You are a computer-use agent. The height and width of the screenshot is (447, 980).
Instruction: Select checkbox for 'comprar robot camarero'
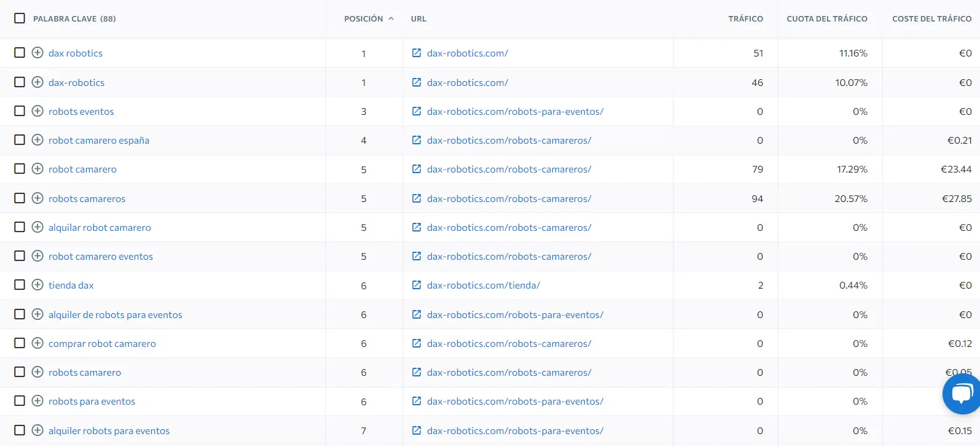coord(20,343)
